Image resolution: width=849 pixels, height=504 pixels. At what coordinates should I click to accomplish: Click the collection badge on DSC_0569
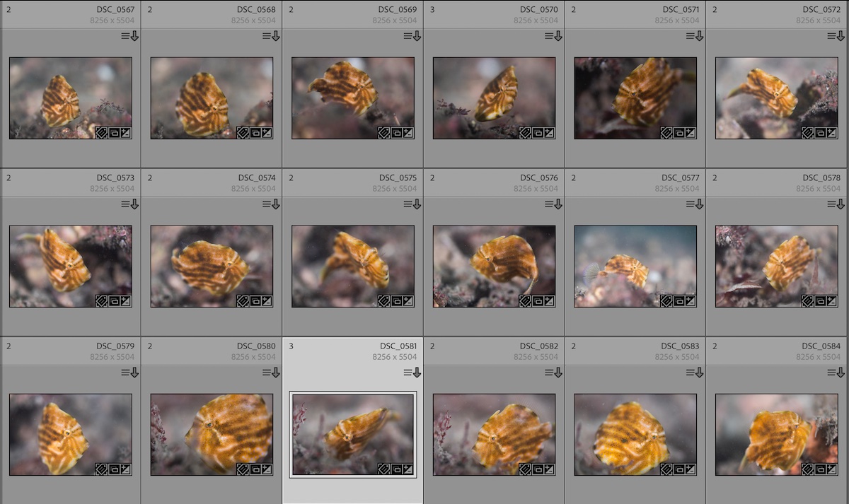click(x=397, y=132)
